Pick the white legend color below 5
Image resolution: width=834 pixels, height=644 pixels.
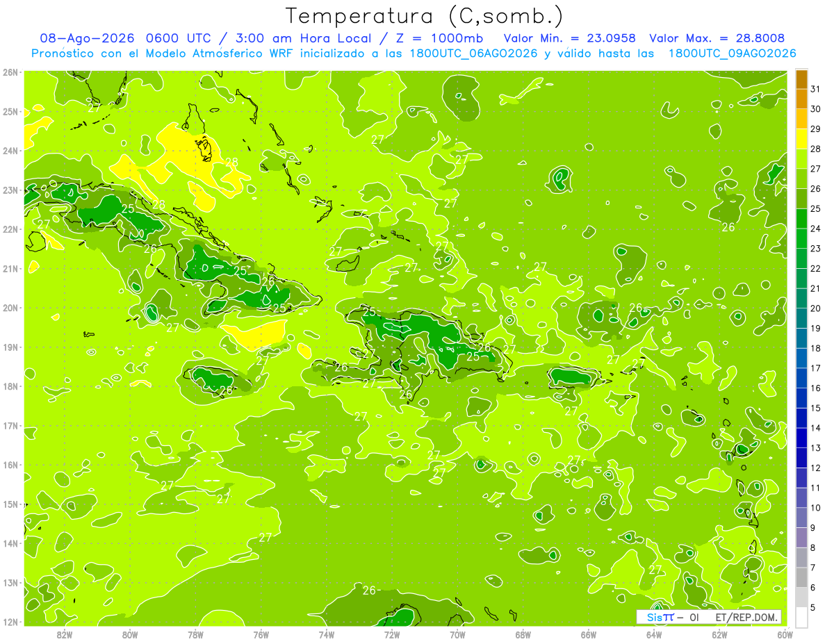point(801,618)
